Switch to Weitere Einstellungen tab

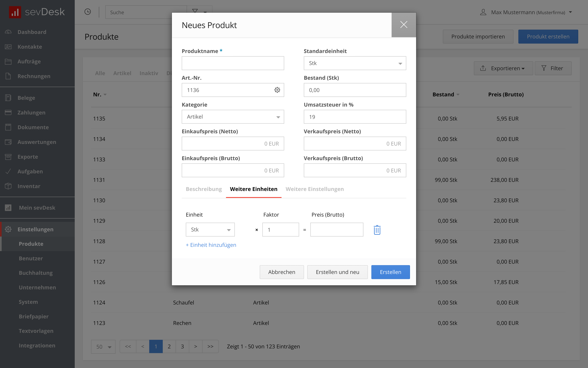click(315, 189)
